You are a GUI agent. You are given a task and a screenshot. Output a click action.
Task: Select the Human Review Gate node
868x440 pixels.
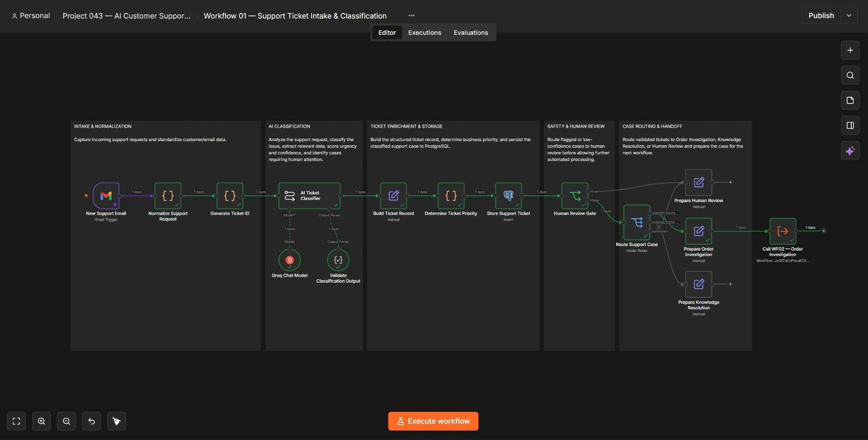click(x=575, y=196)
